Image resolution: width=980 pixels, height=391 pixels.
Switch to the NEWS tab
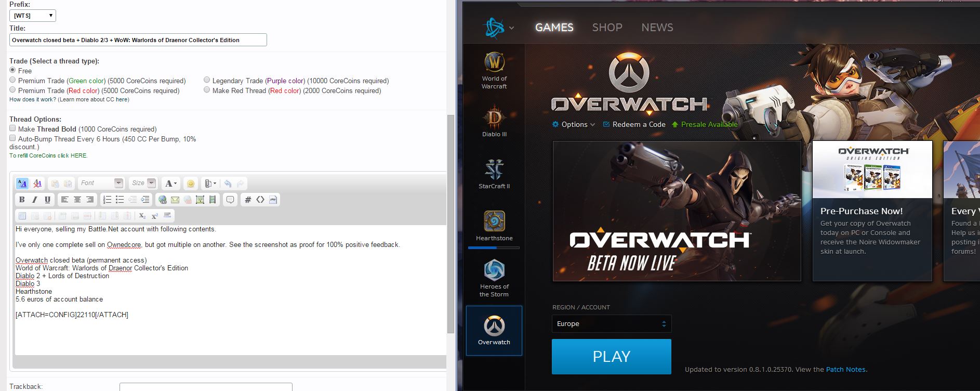[657, 28]
